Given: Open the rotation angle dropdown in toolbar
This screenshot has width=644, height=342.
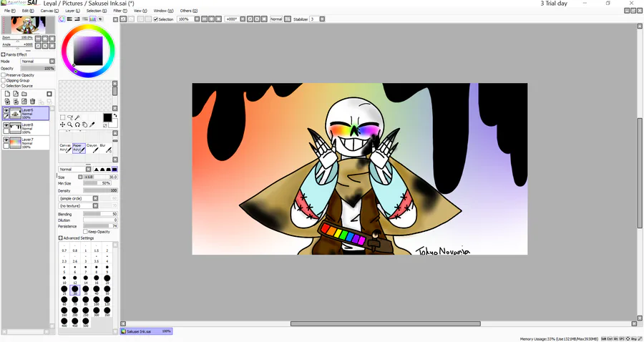Looking at the screenshot, I should tap(243, 19).
